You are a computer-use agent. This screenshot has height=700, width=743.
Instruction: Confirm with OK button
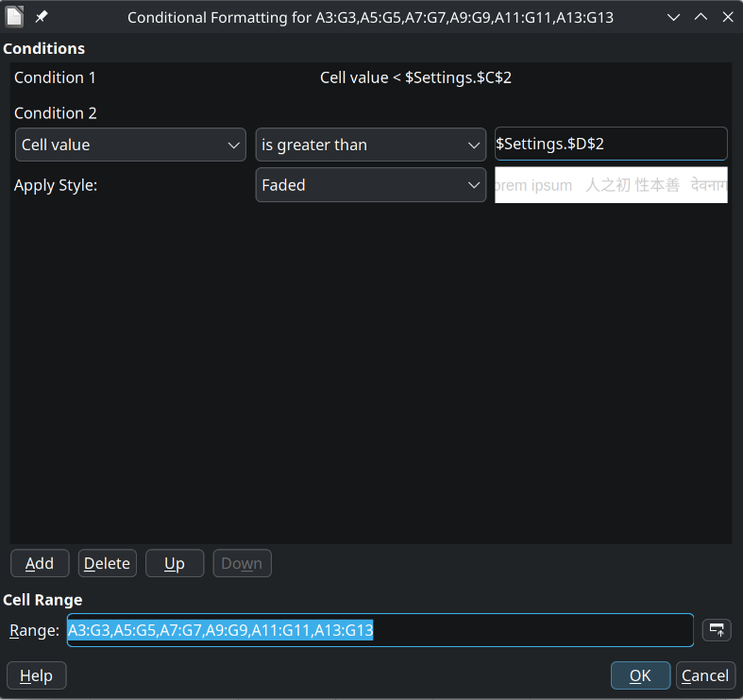click(640, 675)
